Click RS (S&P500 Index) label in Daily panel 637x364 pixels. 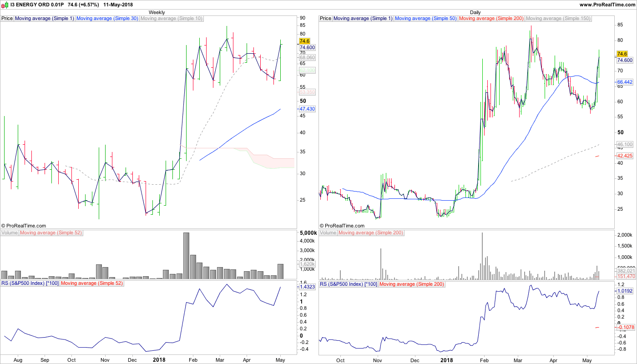349,284
